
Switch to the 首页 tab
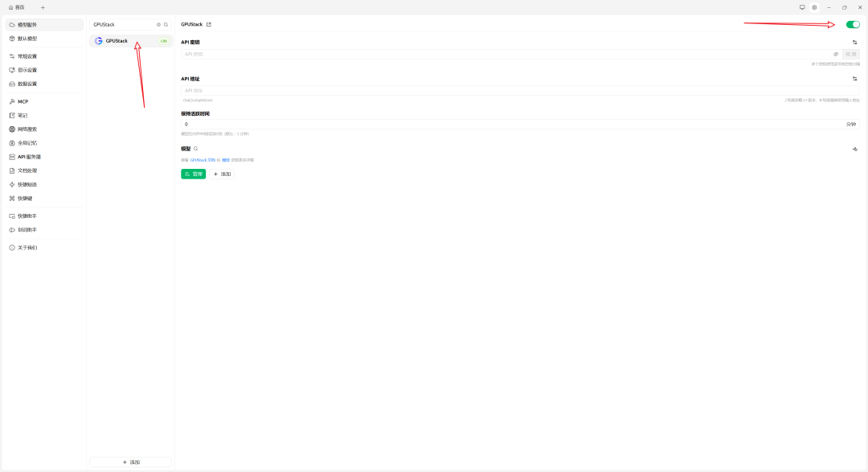click(17, 7)
